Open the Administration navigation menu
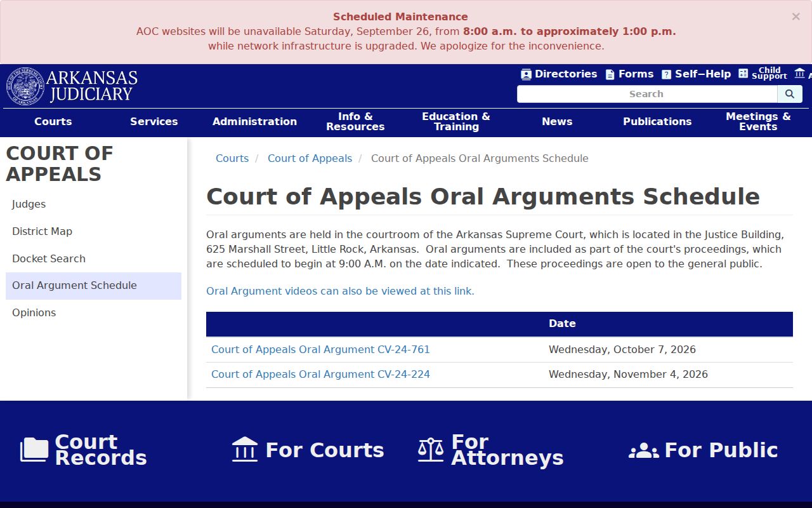Screen dimensions: 812x508 point(254,121)
